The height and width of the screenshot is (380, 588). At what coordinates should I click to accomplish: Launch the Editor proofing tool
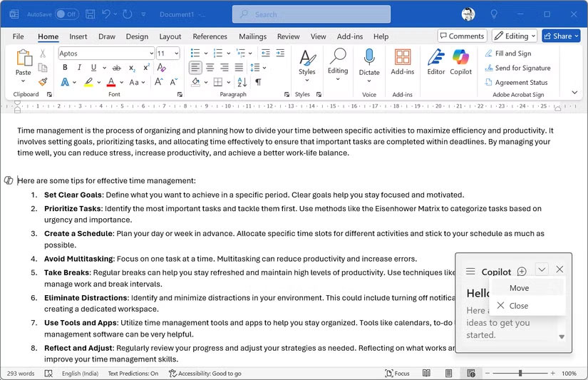click(x=435, y=58)
